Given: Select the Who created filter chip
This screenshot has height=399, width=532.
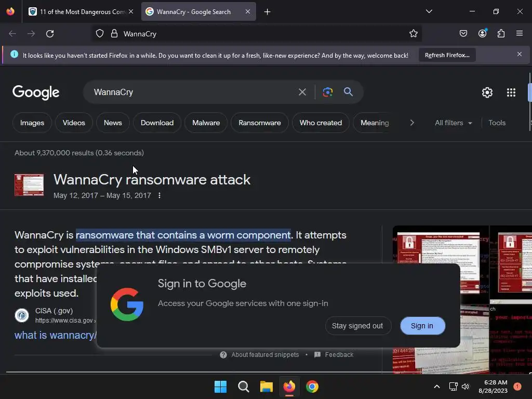Looking at the screenshot, I should click(x=321, y=123).
